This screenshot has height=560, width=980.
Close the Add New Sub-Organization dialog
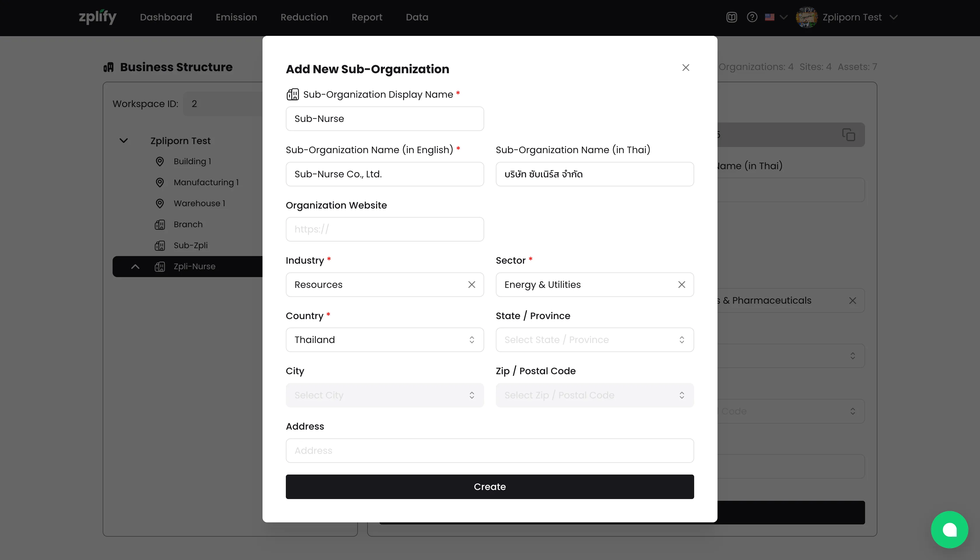click(x=685, y=68)
